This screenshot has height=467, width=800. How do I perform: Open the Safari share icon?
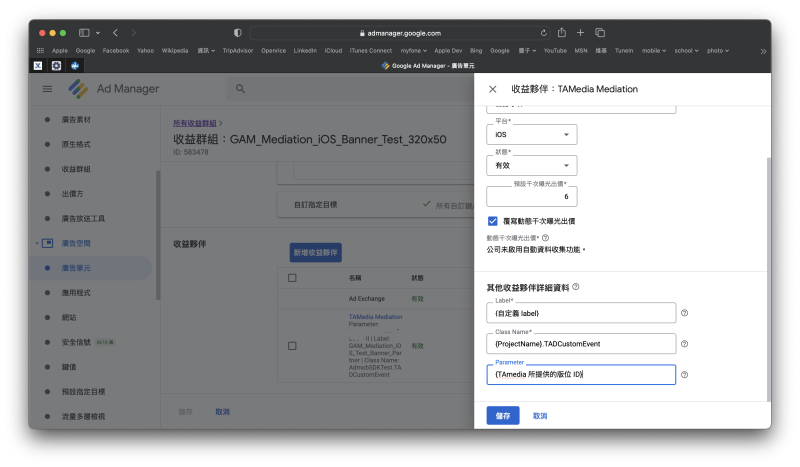[562, 32]
